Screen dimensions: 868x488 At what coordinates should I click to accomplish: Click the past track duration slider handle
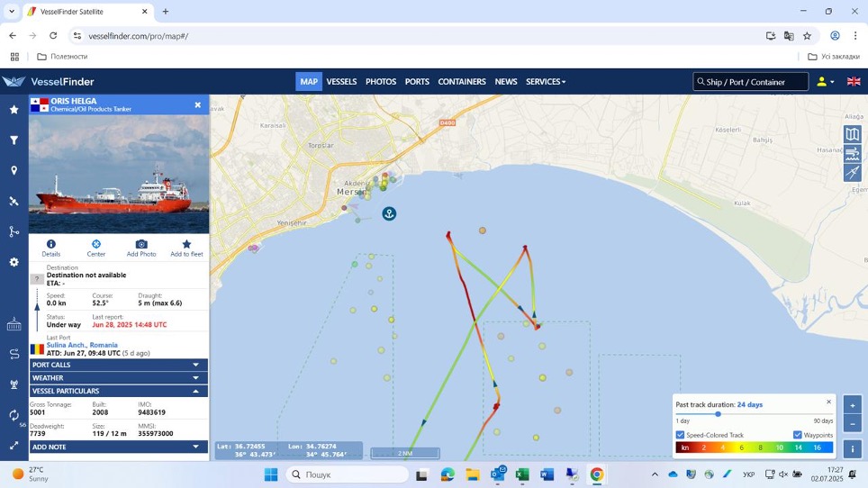click(718, 414)
